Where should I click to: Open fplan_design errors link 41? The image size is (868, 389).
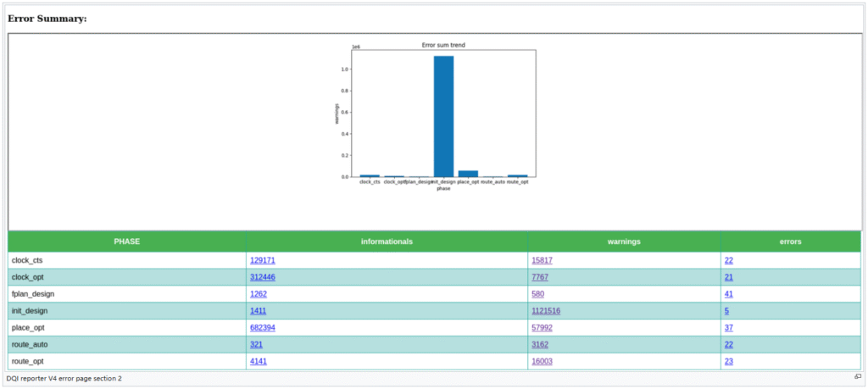[x=728, y=294]
